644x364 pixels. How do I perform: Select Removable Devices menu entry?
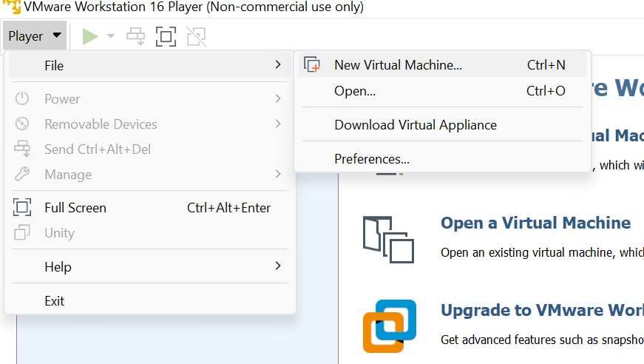tap(149, 124)
